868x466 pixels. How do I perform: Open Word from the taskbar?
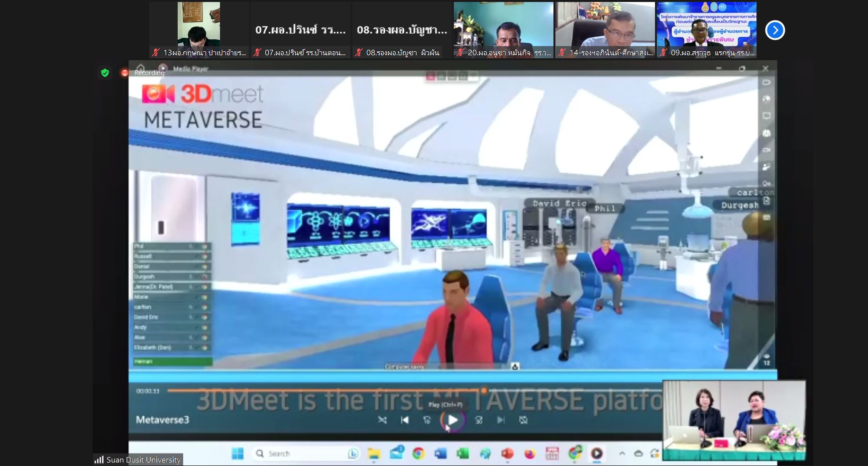[x=440, y=454]
